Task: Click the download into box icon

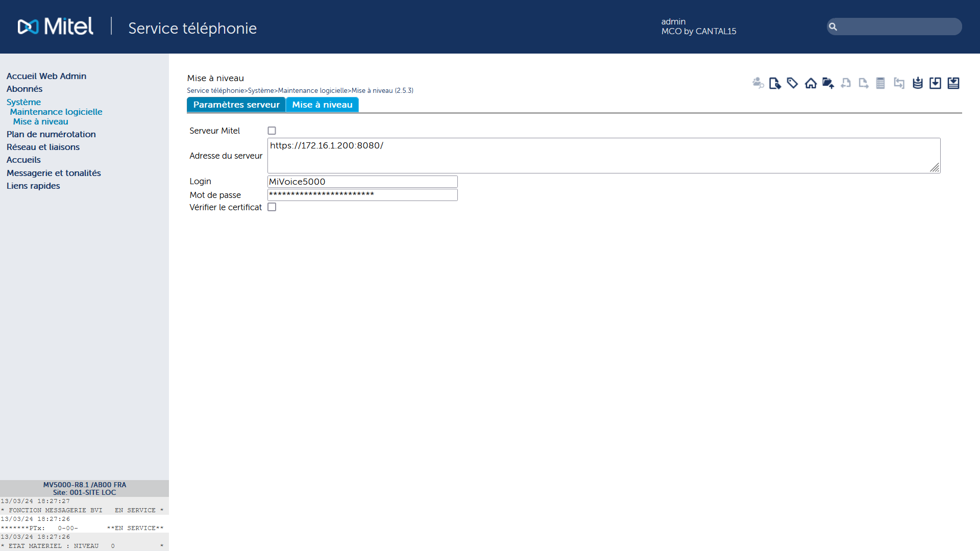Action: pos(935,83)
